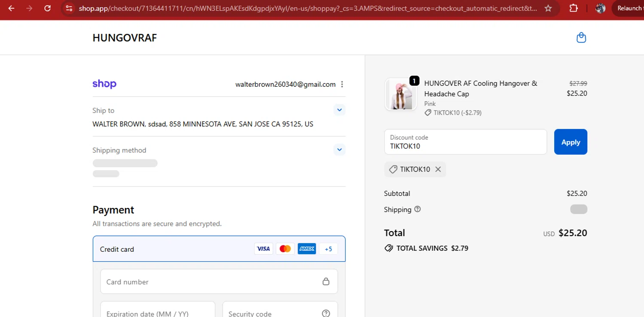644x317 pixels.
Task: Open site information icon in address bar
Action: (x=69, y=8)
